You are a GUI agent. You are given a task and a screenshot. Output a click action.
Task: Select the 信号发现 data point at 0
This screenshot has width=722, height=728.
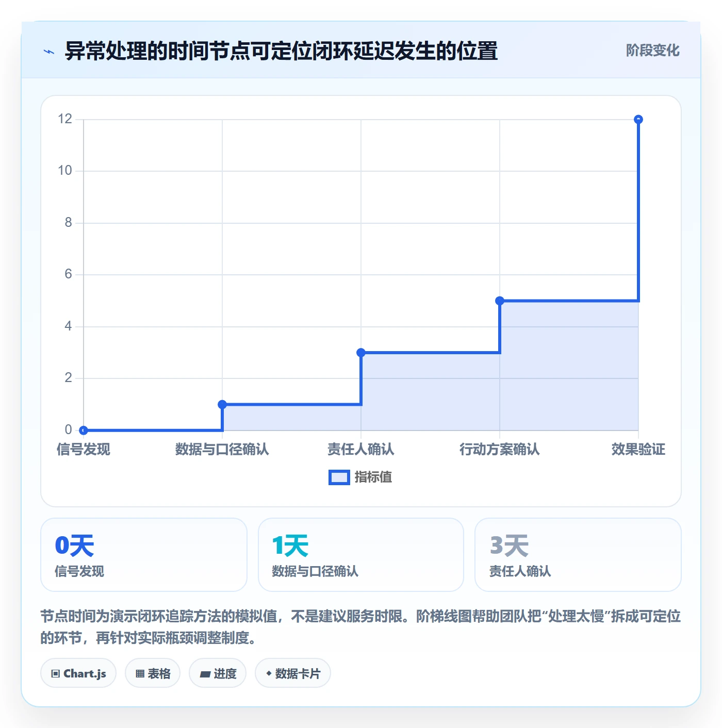click(84, 430)
